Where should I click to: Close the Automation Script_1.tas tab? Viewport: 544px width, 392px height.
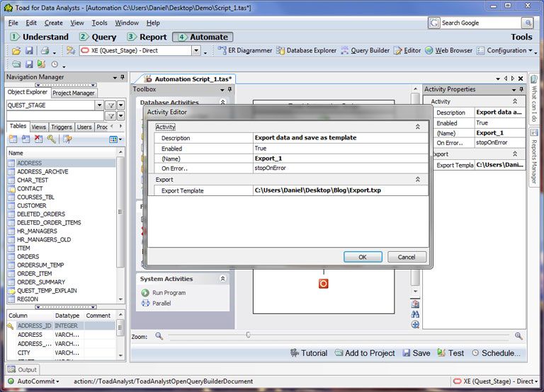521,79
